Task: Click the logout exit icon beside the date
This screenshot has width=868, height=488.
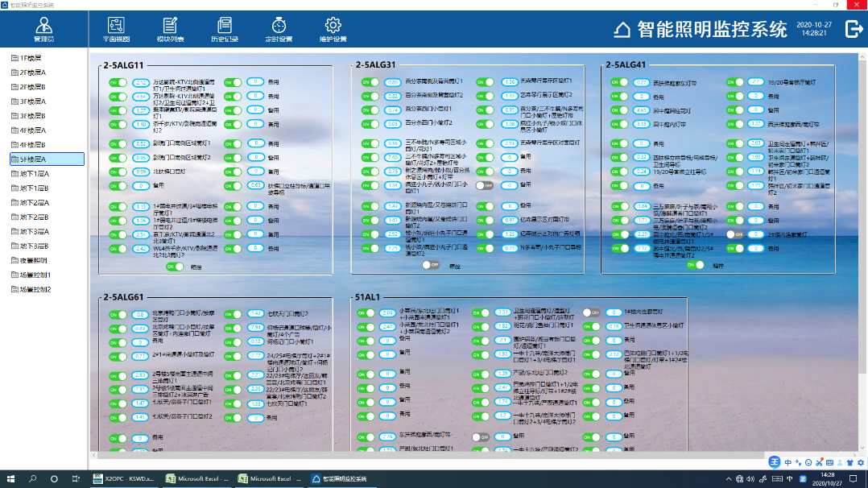Action: (854, 29)
